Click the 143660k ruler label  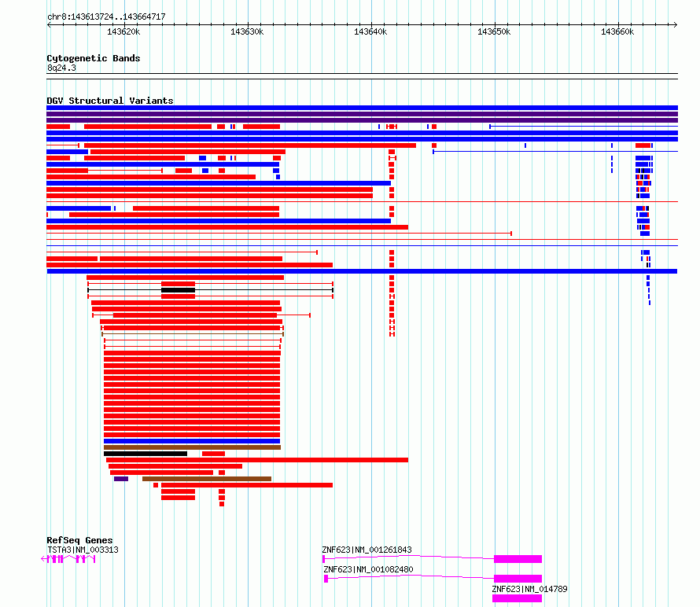617,31
